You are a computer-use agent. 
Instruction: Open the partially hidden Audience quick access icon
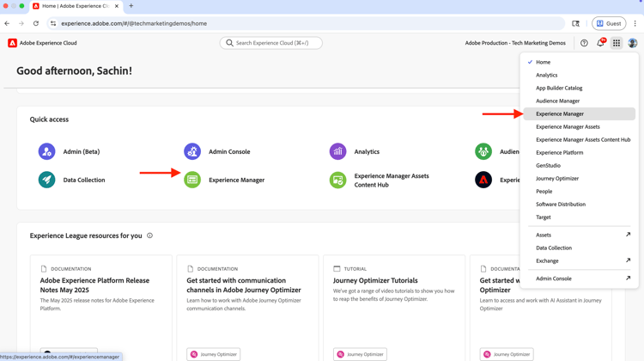click(x=483, y=151)
